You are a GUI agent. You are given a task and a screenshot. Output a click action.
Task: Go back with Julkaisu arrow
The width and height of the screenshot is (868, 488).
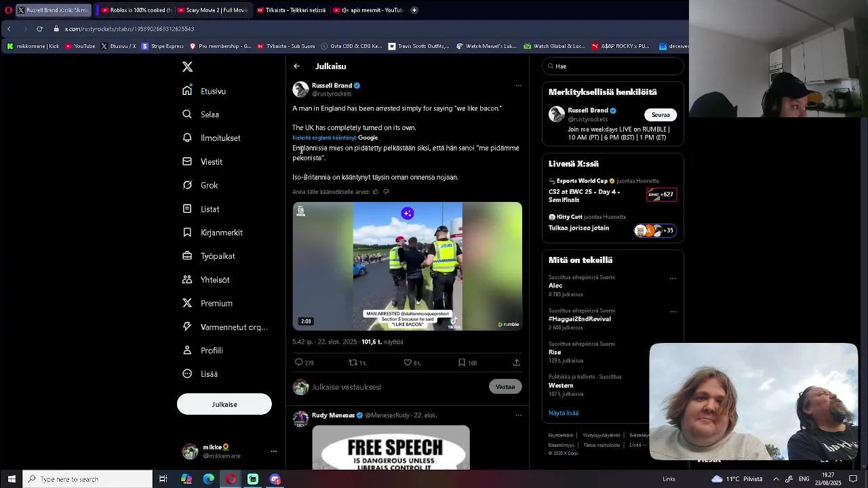[x=297, y=66]
